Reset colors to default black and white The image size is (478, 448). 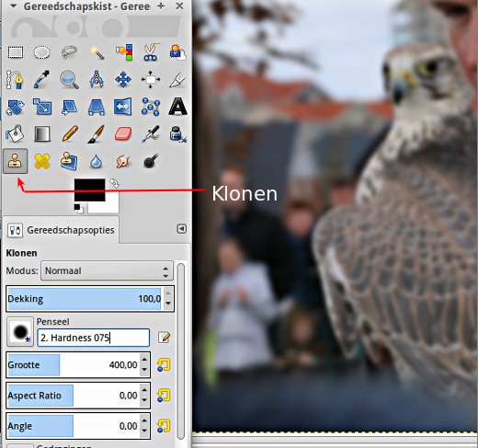(x=78, y=208)
